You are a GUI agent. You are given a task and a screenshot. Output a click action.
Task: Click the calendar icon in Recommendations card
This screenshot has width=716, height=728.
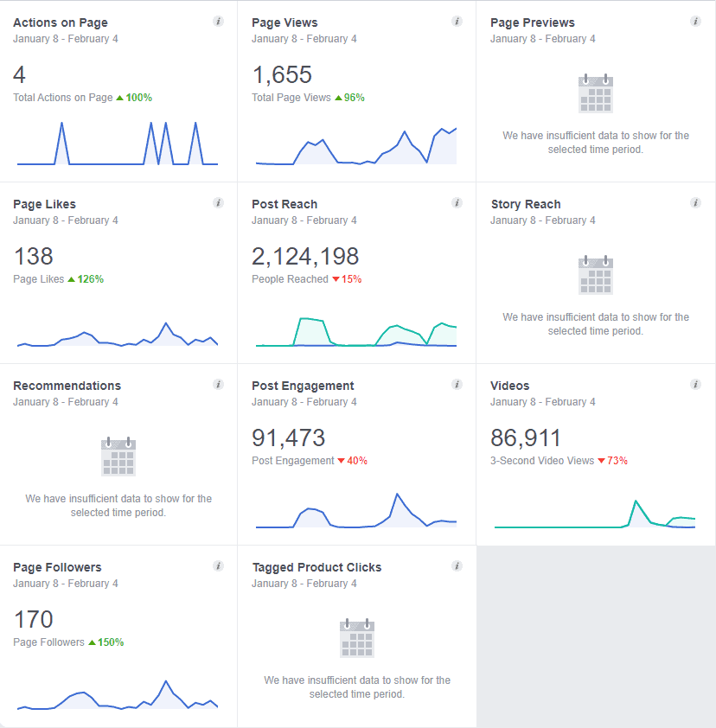(118, 457)
